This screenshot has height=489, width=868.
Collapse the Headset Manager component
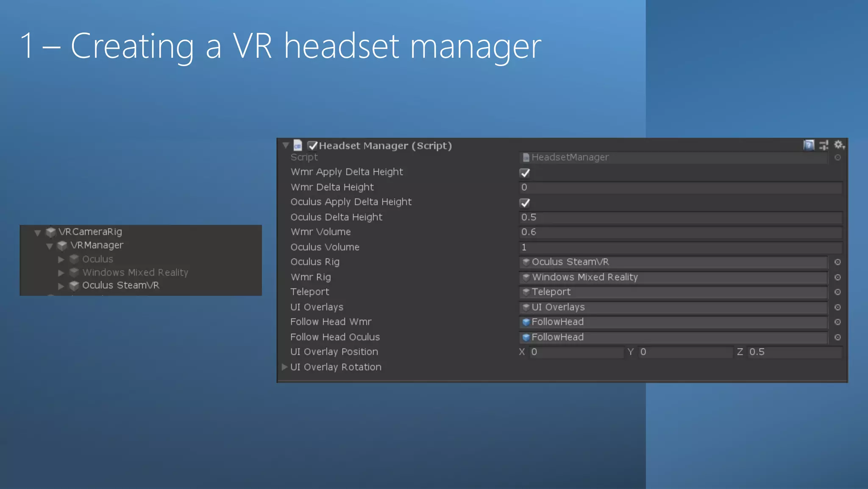(x=286, y=145)
